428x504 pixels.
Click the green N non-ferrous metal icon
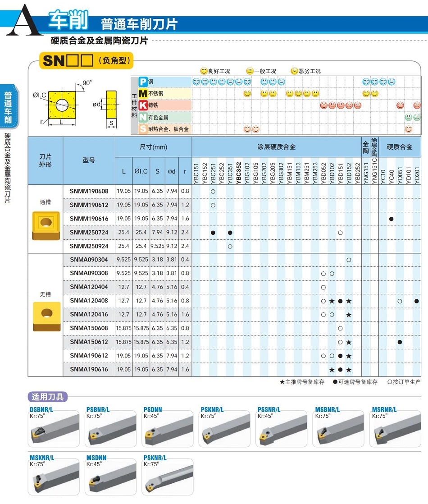143,117
